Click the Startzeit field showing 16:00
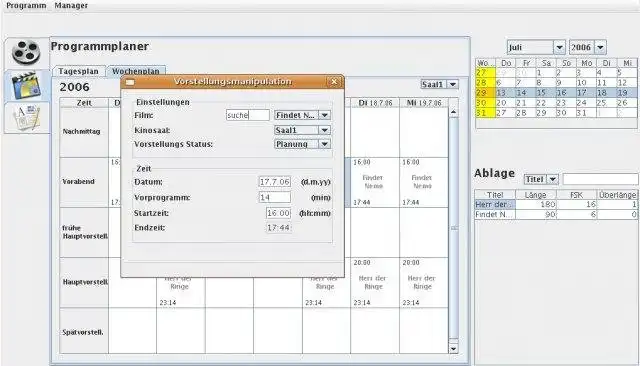This screenshot has width=640, height=366. pos(278,213)
